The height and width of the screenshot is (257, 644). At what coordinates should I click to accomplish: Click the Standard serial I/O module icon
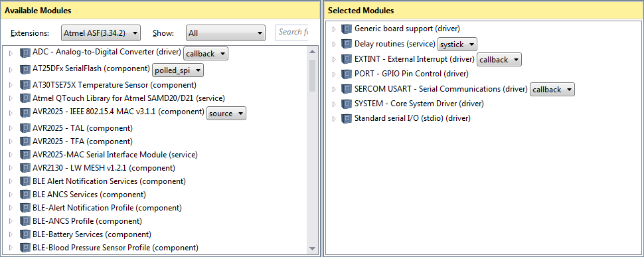click(x=347, y=118)
